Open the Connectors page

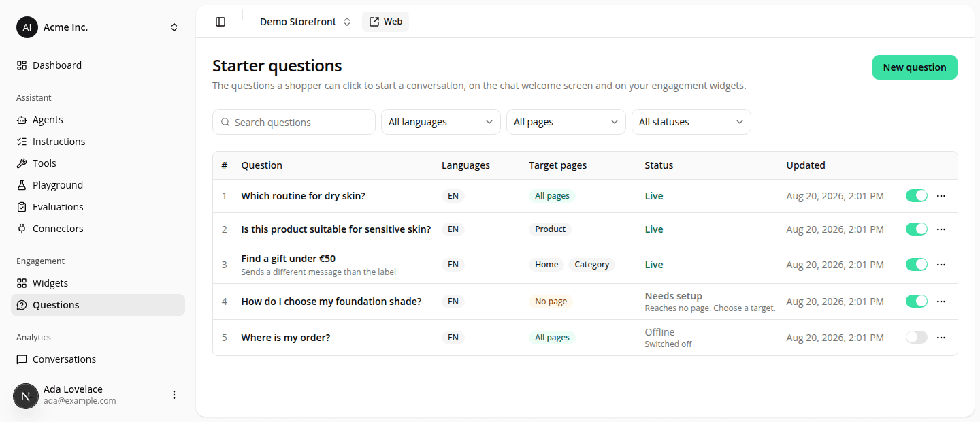coord(98,229)
